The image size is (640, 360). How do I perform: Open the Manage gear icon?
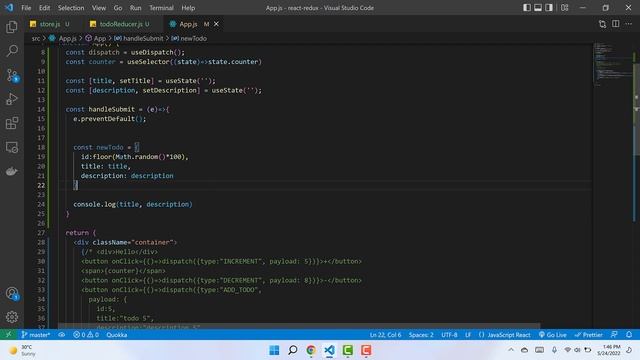click(12, 317)
